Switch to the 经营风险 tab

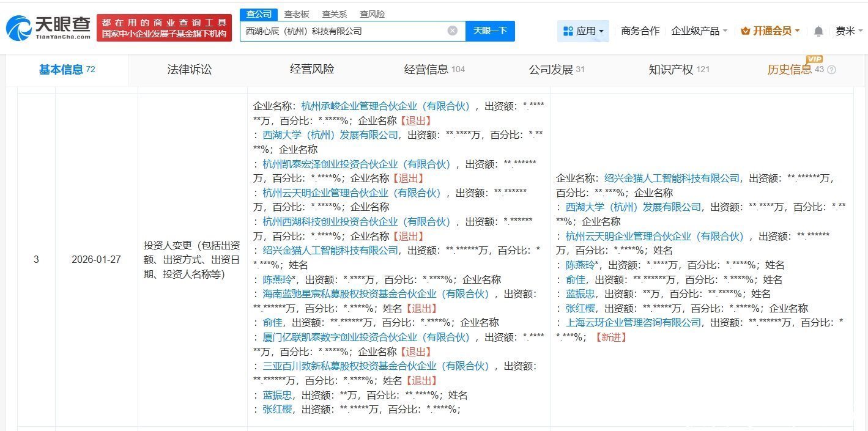[x=312, y=70]
